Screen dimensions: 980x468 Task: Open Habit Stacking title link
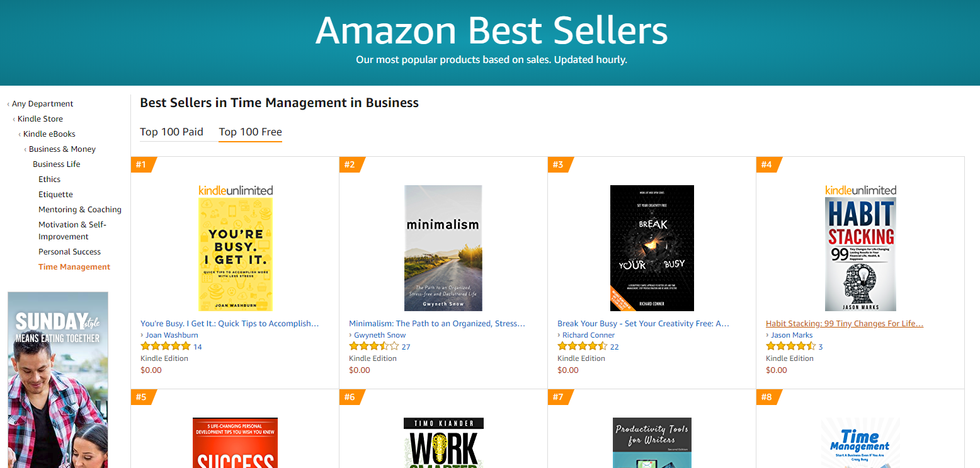(x=845, y=324)
